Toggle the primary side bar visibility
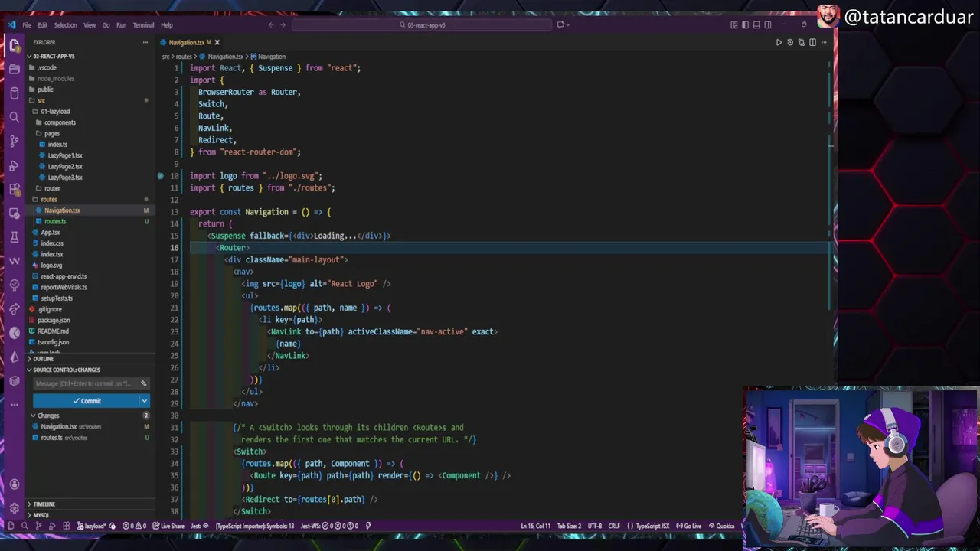Image resolution: width=980 pixels, height=551 pixels. (x=745, y=24)
